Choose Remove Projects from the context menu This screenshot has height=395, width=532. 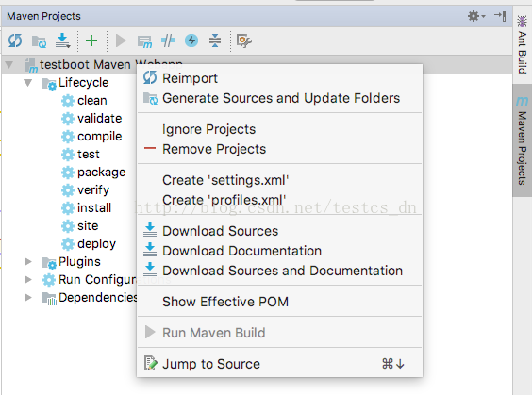tap(279, 149)
